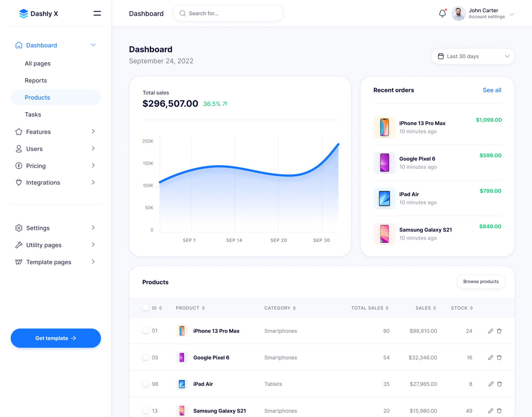
Task: Click the Pricing dollar icon
Action: pos(19,166)
